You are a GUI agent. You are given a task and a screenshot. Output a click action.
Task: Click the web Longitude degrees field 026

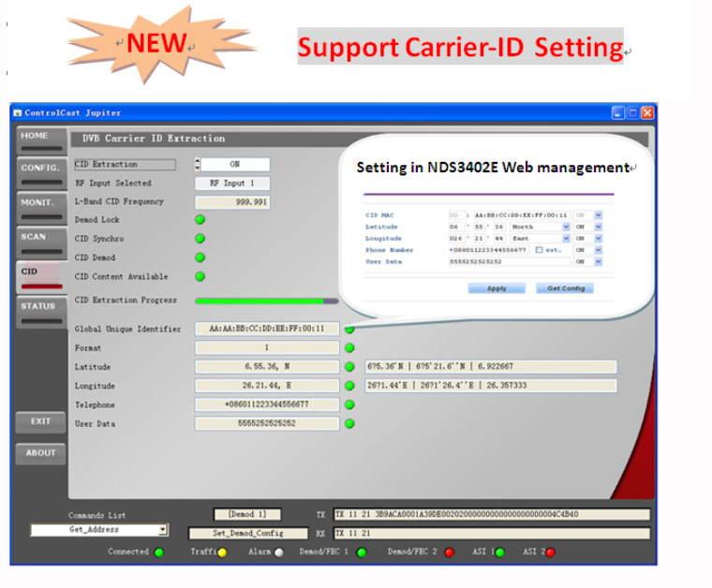click(x=457, y=238)
